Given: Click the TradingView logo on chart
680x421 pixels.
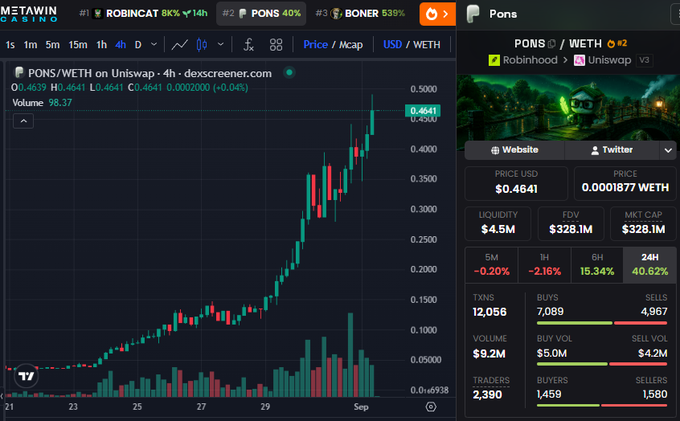Looking at the screenshot, I should tap(26, 375).
